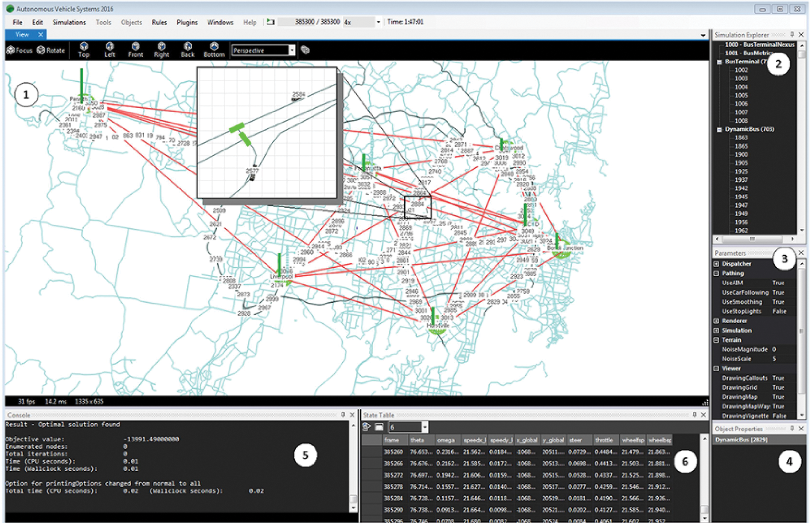Click the simulation frame progress bar

pos(309,22)
